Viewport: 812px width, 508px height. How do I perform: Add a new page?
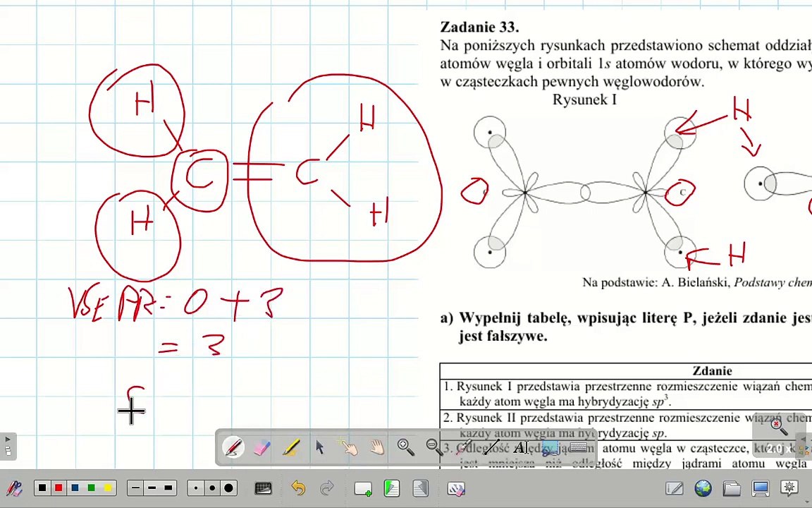pyautogui.click(x=362, y=488)
